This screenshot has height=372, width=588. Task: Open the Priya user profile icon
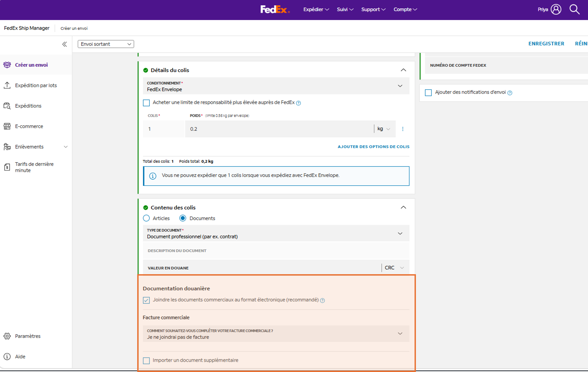556,10
